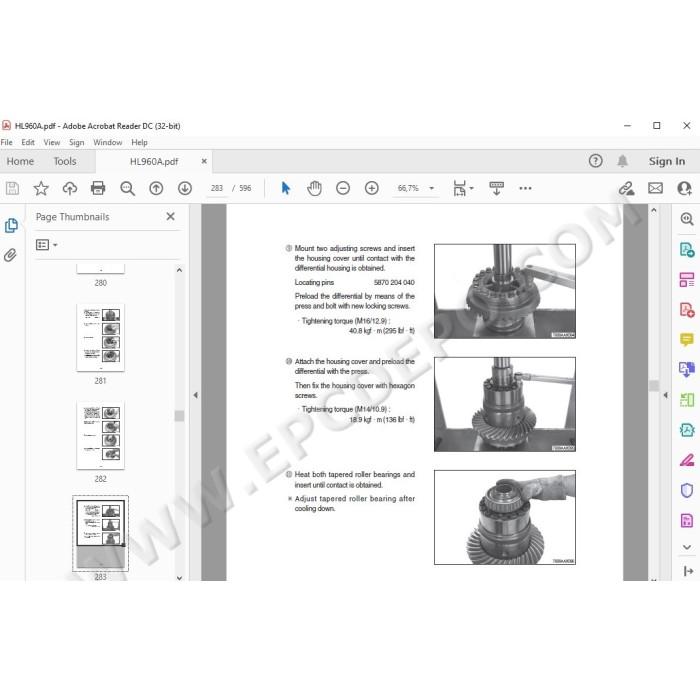Select the Page Thumbnails sidebar icon
The image size is (700, 700).
[x=11, y=225]
